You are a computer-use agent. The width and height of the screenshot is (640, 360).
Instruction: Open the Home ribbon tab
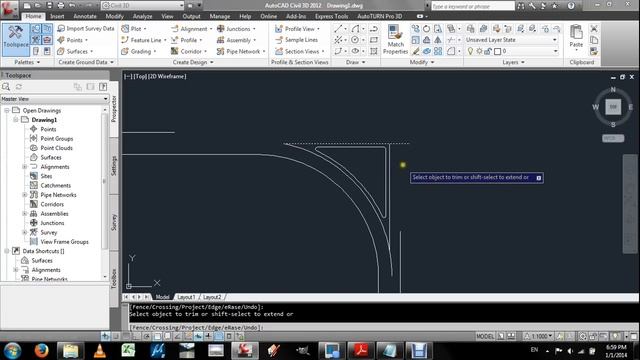tap(33, 16)
